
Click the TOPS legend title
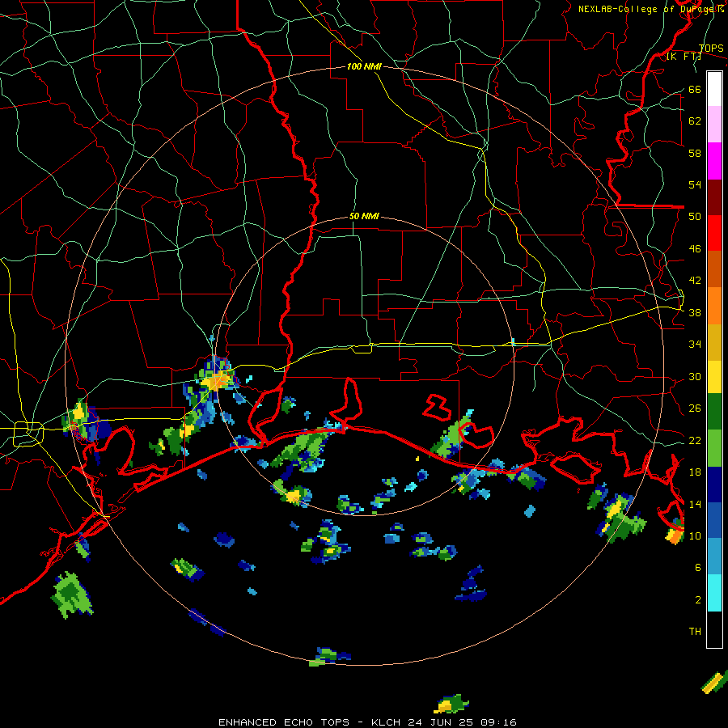pos(711,49)
